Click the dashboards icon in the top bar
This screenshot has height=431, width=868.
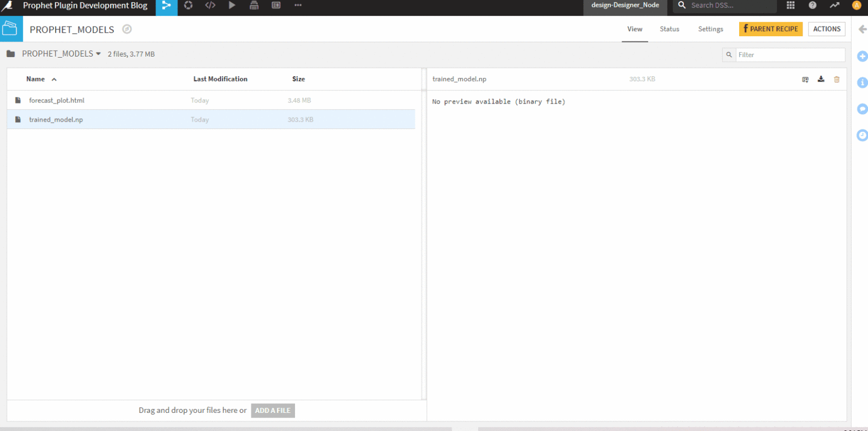tap(276, 6)
